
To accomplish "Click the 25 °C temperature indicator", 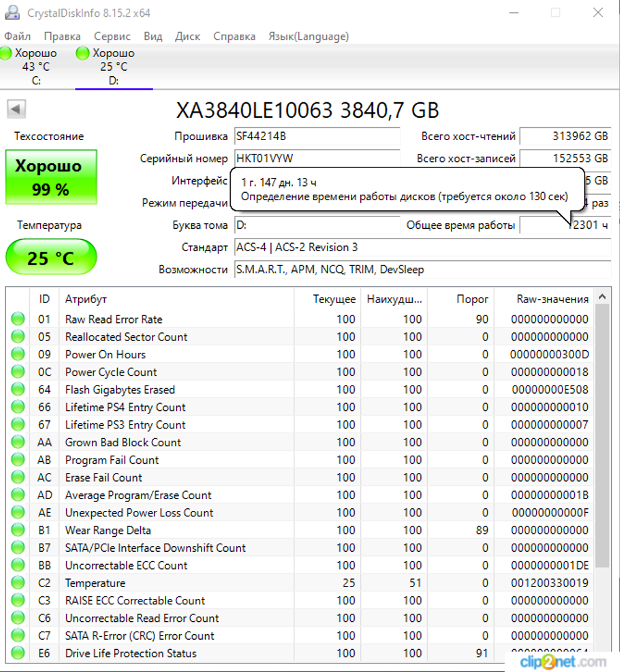I will pos(51,257).
